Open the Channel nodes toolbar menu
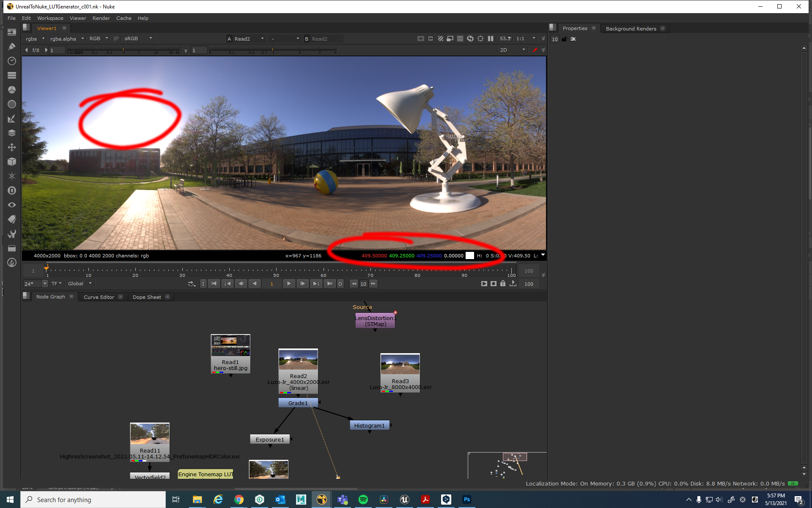This screenshot has width=812, height=508. click(x=12, y=75)
